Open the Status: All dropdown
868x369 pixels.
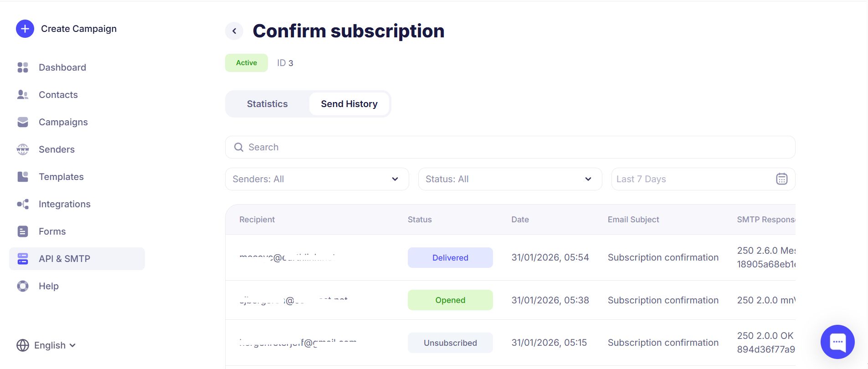point(510,179)
